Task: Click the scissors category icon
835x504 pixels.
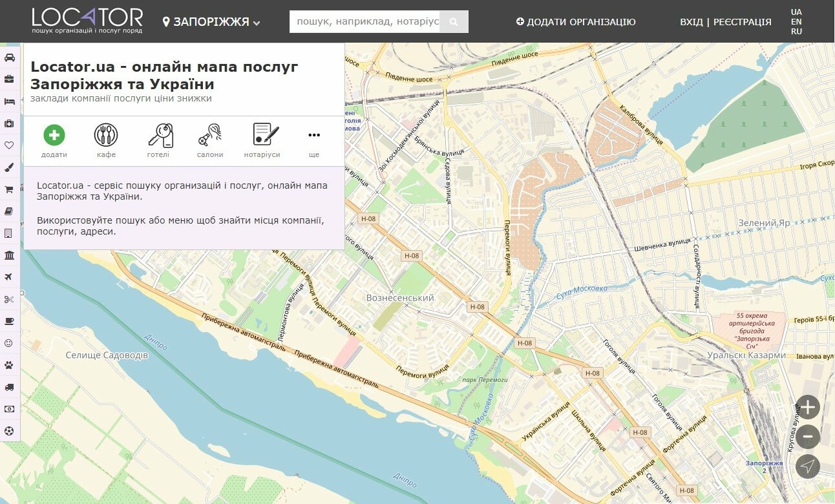Action: pos(9,299)
